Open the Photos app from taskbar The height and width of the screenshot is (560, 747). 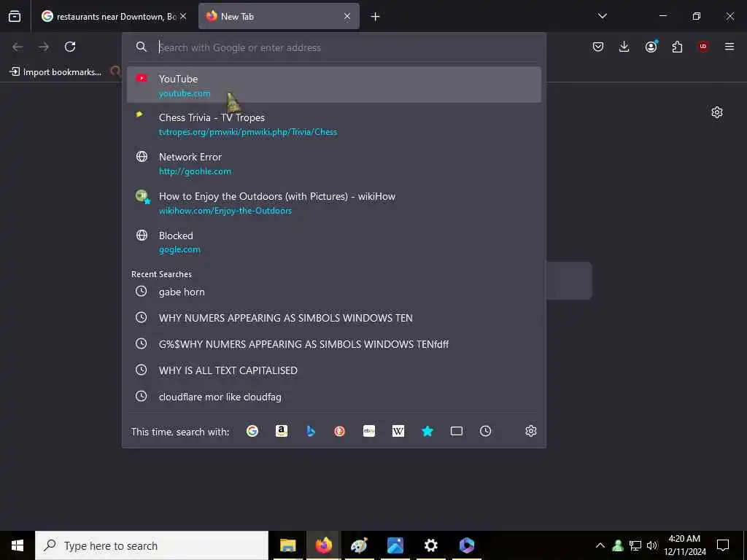point(395,545)
